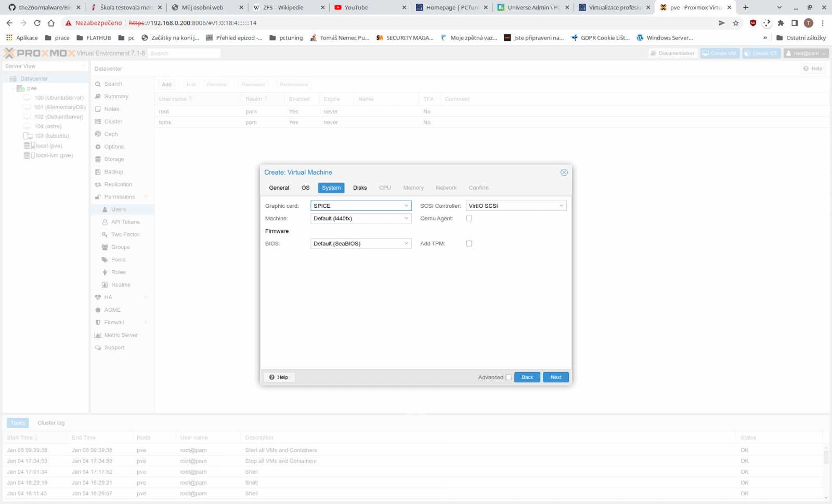The image size is (832, 504).
Task: Click the Create CT button
Action: [761, 54]
